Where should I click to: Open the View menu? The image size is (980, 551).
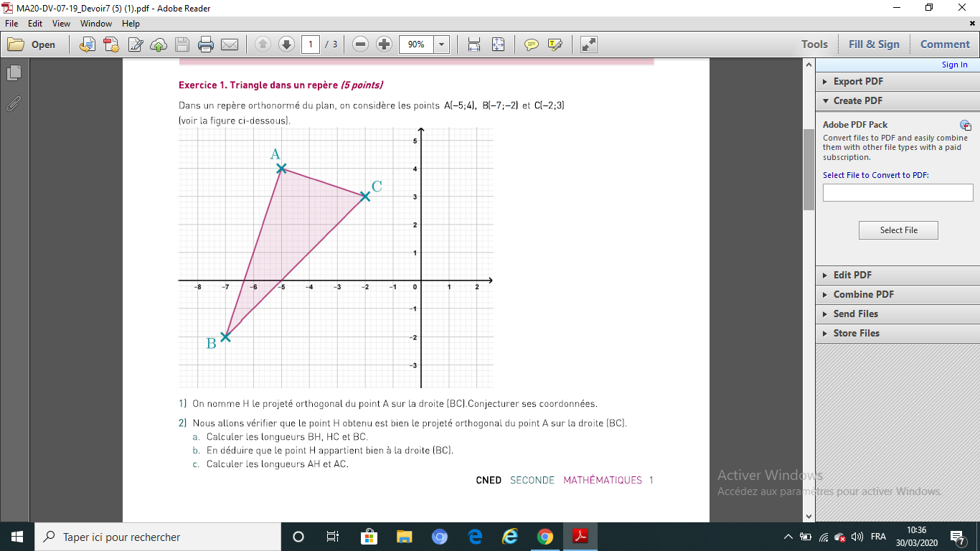click(61, 24)
